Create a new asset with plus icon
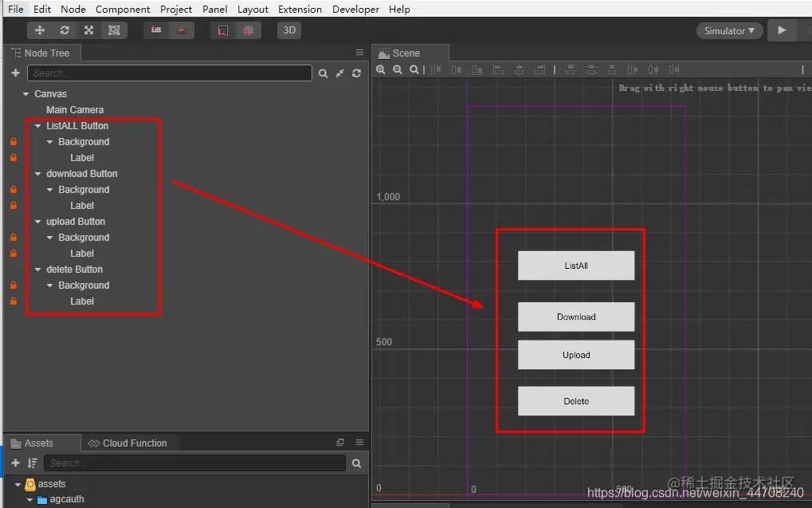 click(x=15, y=463)
